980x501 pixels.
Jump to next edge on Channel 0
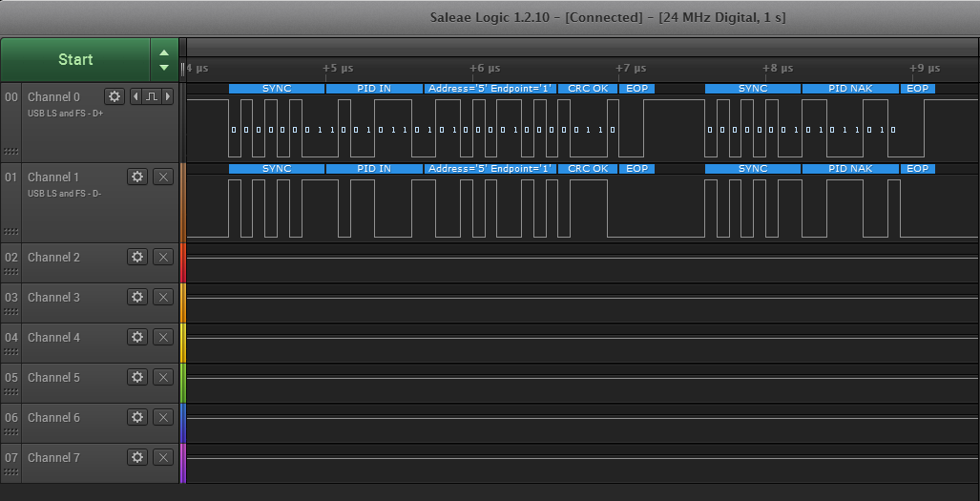[168, 96]
